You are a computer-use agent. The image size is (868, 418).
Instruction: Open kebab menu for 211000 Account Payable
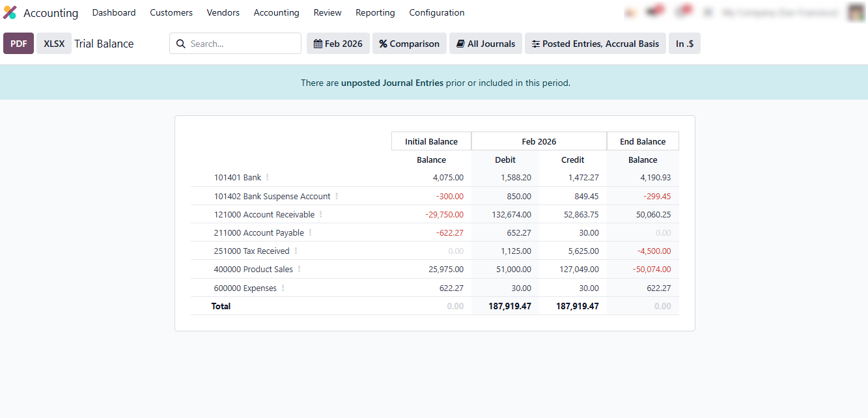(310, 232)
